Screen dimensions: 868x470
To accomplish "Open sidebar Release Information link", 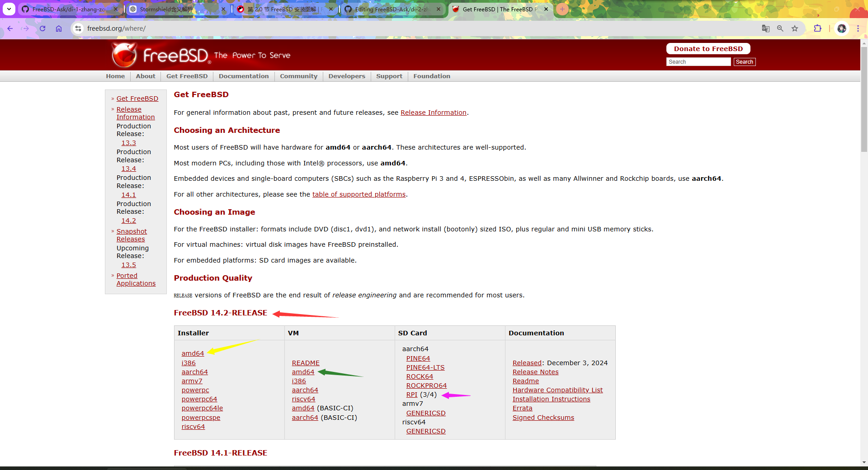I will 136,113.
